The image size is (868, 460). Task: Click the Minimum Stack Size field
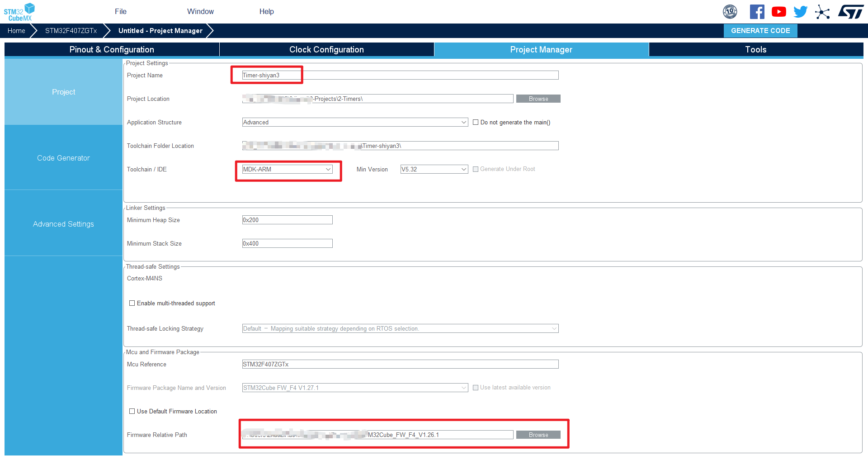[287, 243]
